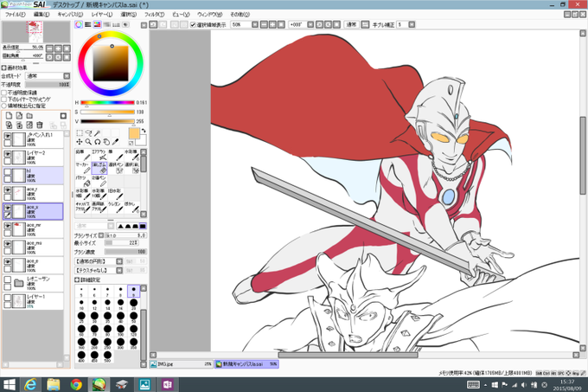Flip canvas view horizontally icon
The height and width of the screenshot is (392, 588).
click(x=365, y=24)
